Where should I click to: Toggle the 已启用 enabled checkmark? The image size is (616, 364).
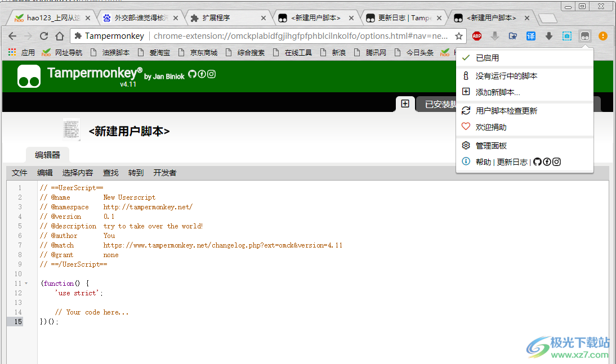tap(486, 58)
